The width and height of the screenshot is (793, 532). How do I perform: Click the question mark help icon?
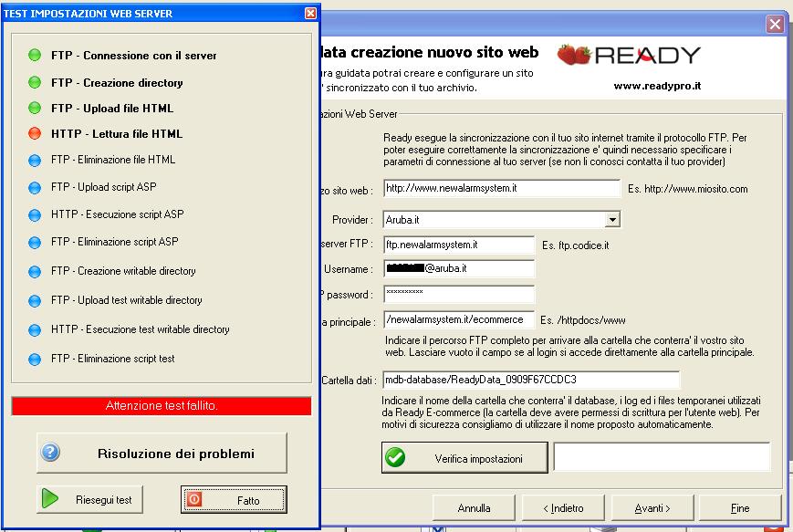[x=50, y=452]
